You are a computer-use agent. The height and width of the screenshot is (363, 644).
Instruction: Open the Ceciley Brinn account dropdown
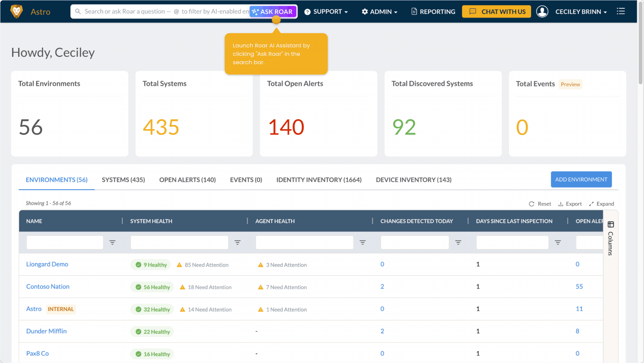point(581,12)
